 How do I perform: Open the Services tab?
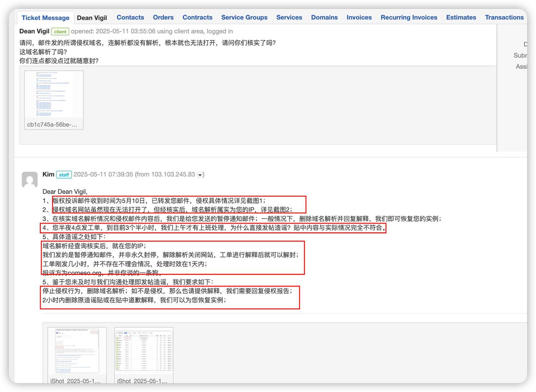coord(289,17)
